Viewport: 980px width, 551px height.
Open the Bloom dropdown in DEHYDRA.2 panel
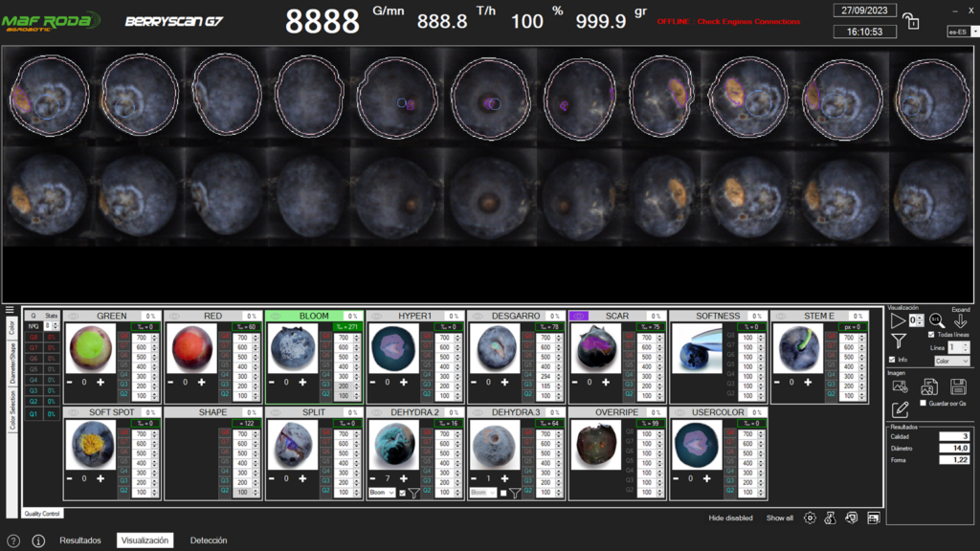(382, 493)
